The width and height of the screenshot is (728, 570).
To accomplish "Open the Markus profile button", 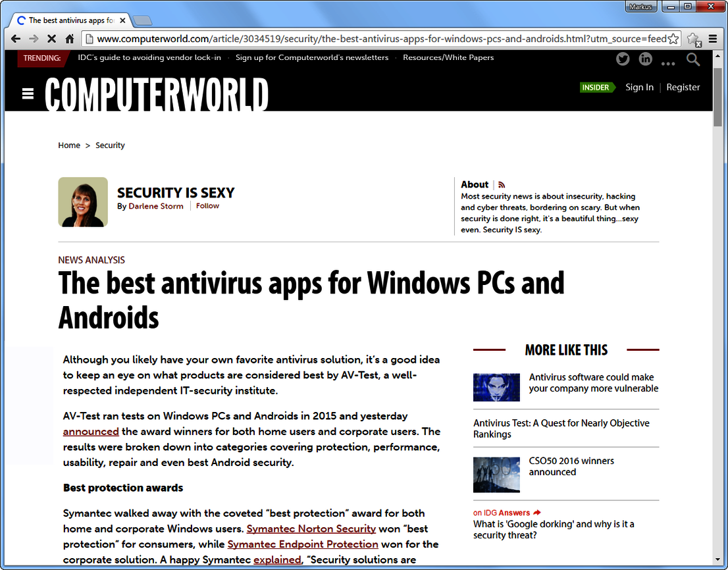I will (640, 7).
